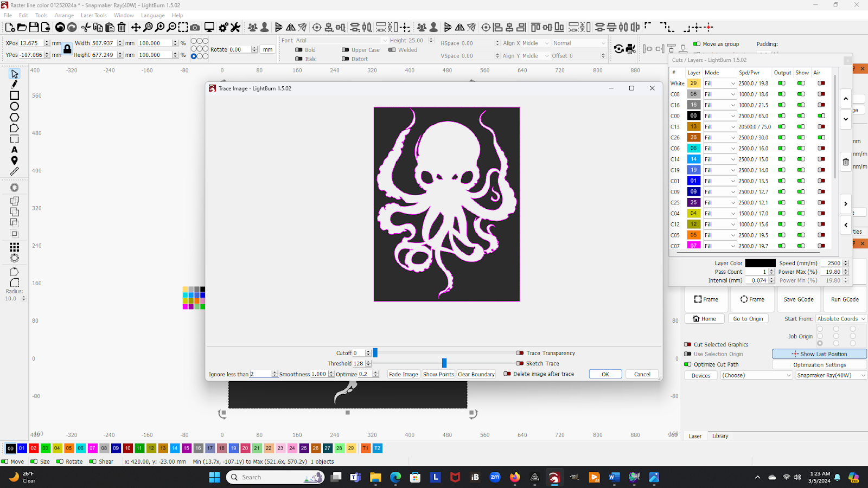The height and width of the screenshot is (488, 868).
Task: Click the Fade Image button
Action: tap(403, 374)
